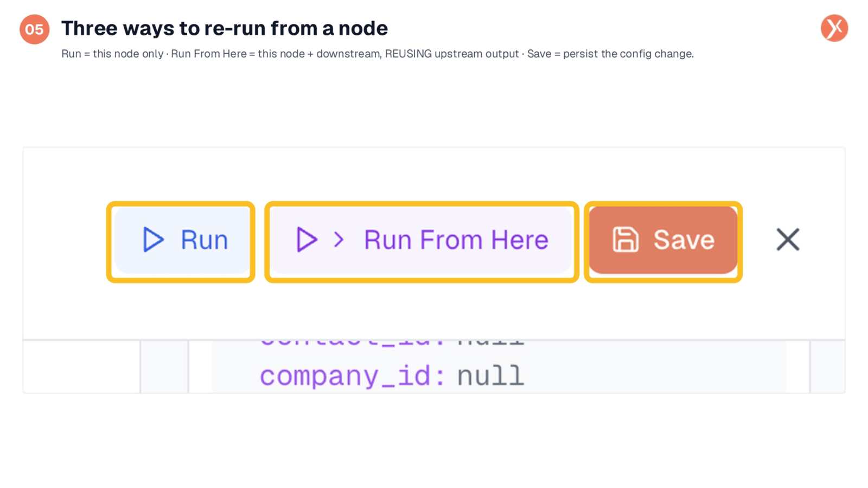This screenshot has height=488, width=868.
Task: Click the null value next to company_id
Action: [491, 376]
